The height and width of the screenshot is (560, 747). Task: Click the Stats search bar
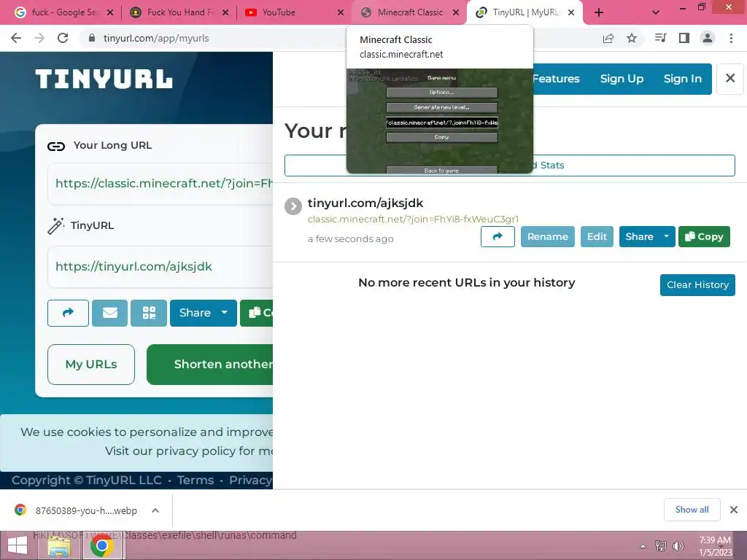click(510, 166)
